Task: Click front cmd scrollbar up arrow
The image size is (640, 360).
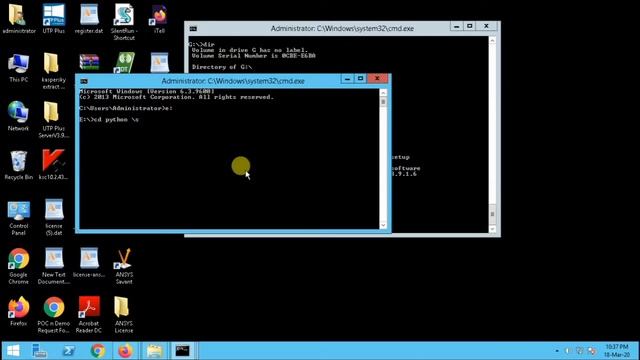Action: click(383, 93)
